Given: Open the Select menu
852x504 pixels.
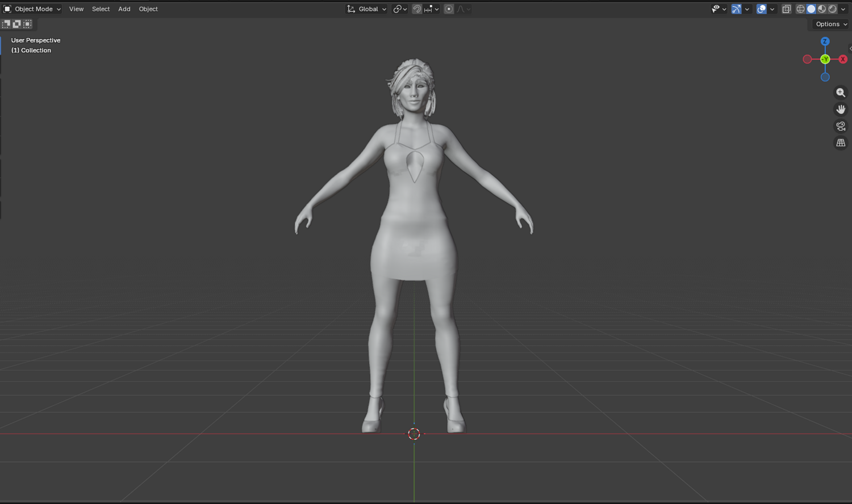Looking at the screenshot, I should 101,9.
